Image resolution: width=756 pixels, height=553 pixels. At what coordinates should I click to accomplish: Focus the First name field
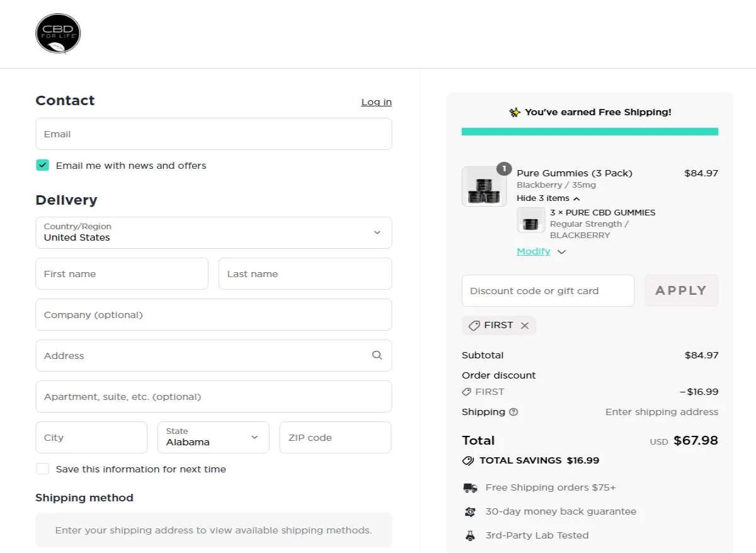tap(122, 273)
